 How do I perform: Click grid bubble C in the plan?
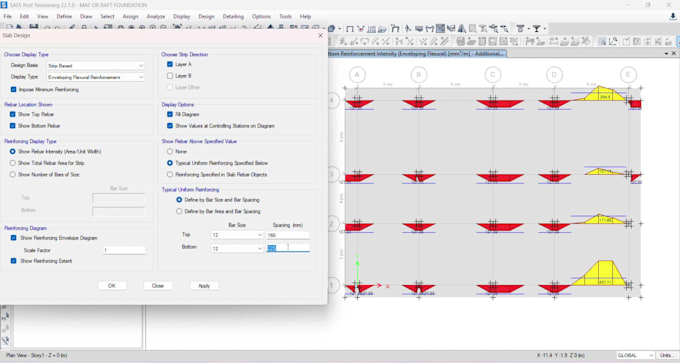pyautogui.click(x=493, y=75)
